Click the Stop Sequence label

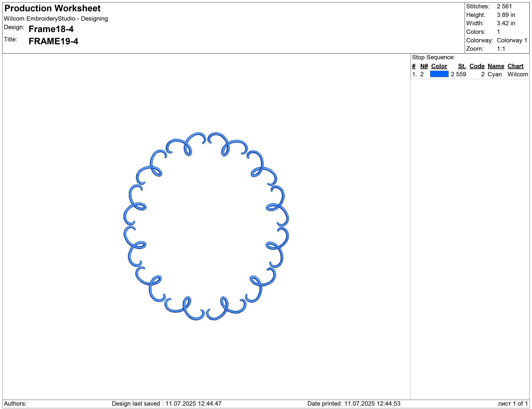pyautogui.click(x=433, y=58)
